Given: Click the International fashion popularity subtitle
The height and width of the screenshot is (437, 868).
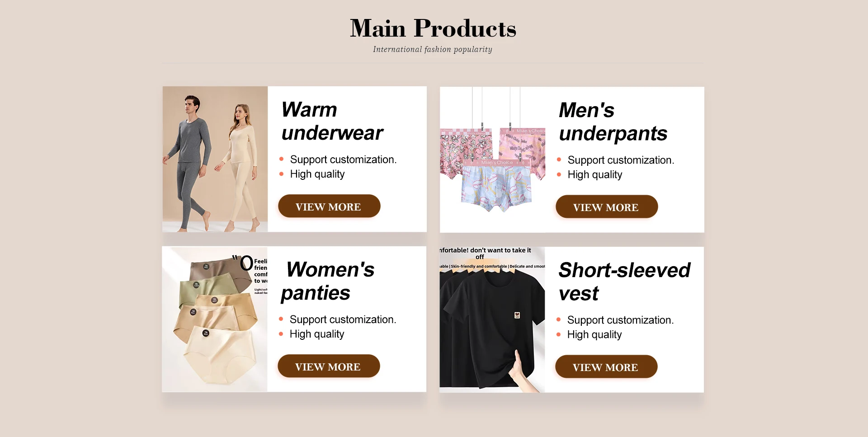Looking at the screenshot, I should (x=433, y=49).
